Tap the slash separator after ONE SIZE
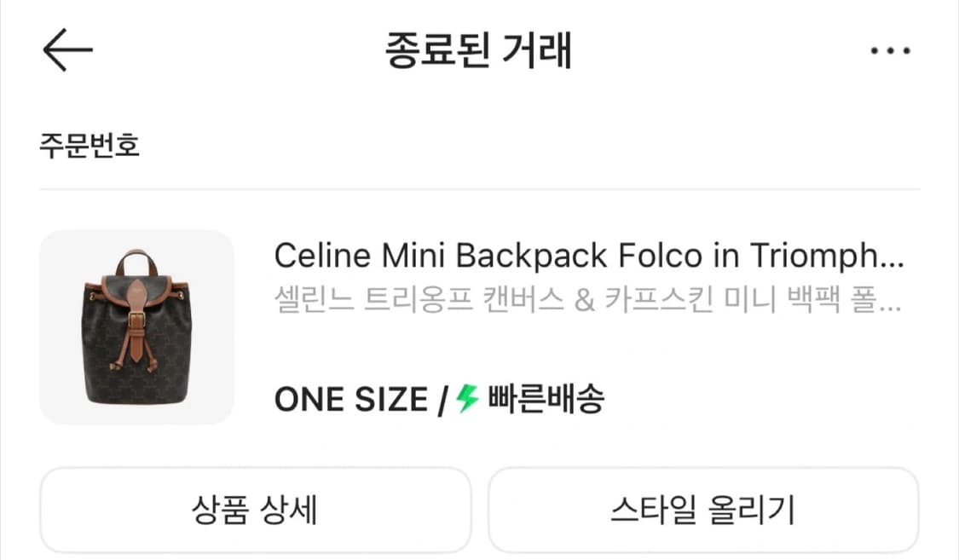959x560 pixels. [442, 400]
